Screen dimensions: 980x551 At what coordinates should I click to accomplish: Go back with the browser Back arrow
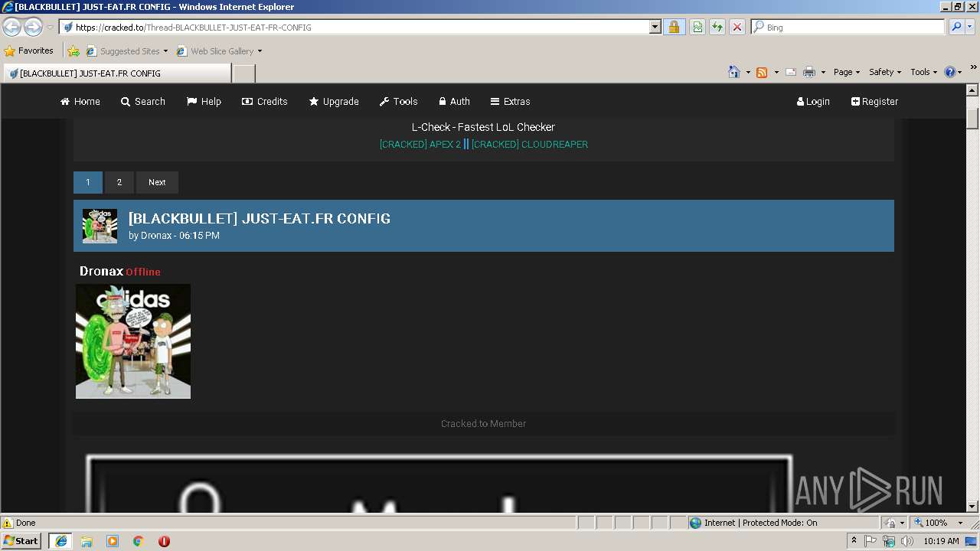click(x=12, y=27)
